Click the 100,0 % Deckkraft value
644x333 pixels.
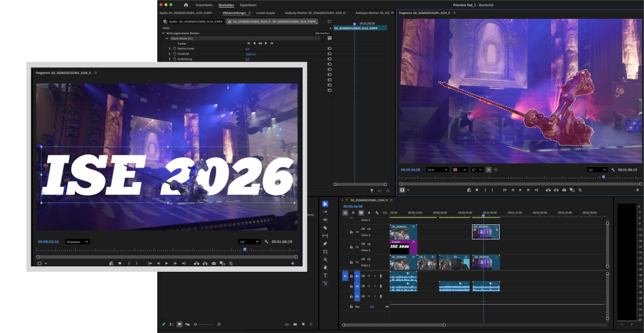point(250,54)
